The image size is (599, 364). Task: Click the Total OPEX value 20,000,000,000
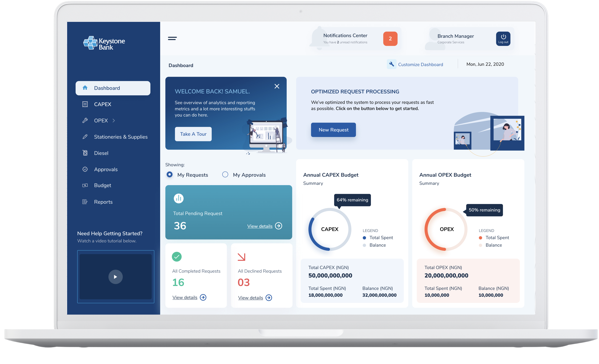pyautogui.click(x=446, y=275)
